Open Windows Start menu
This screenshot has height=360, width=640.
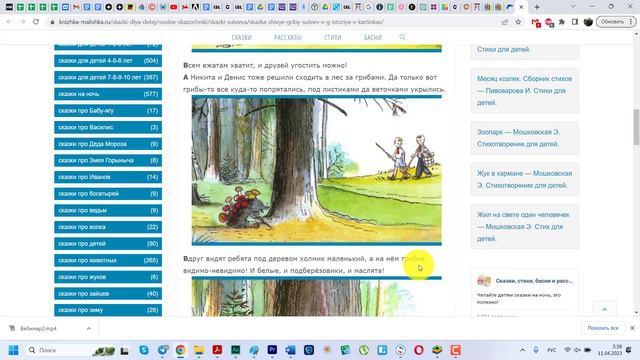13,350
